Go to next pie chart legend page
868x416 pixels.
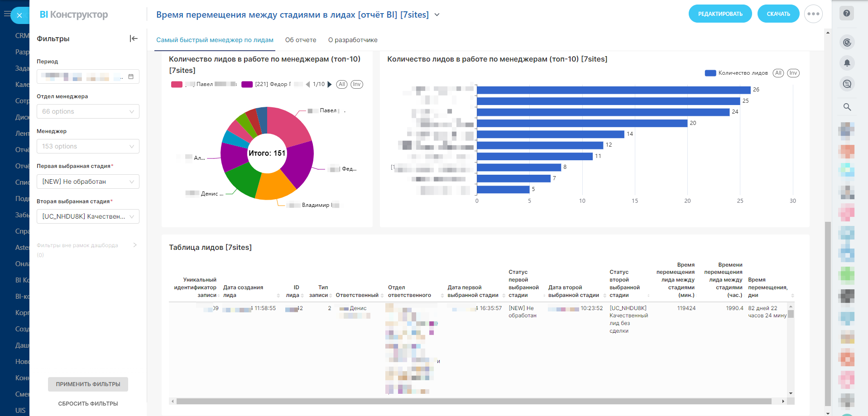330,84
